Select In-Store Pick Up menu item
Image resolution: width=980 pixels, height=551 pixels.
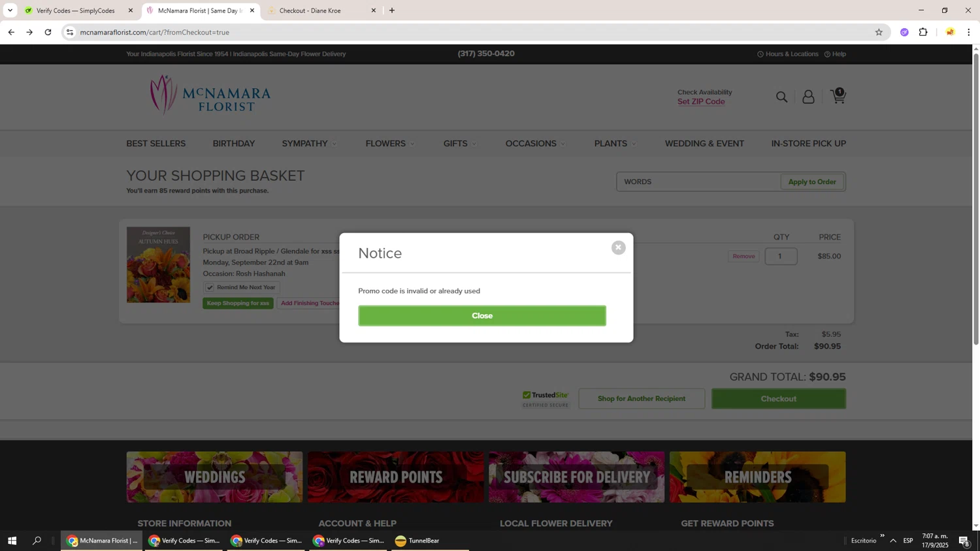(808, 144)
